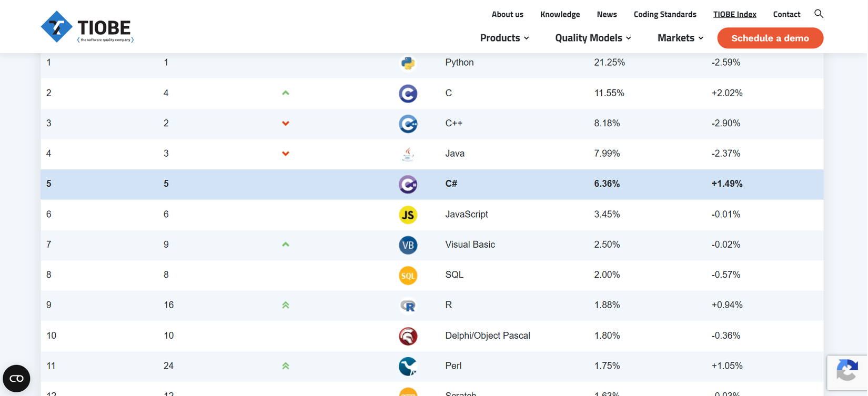The width and height of the screenshot is (868, 396).
Task: Click the R language logo icon
Action: (408, 306)
